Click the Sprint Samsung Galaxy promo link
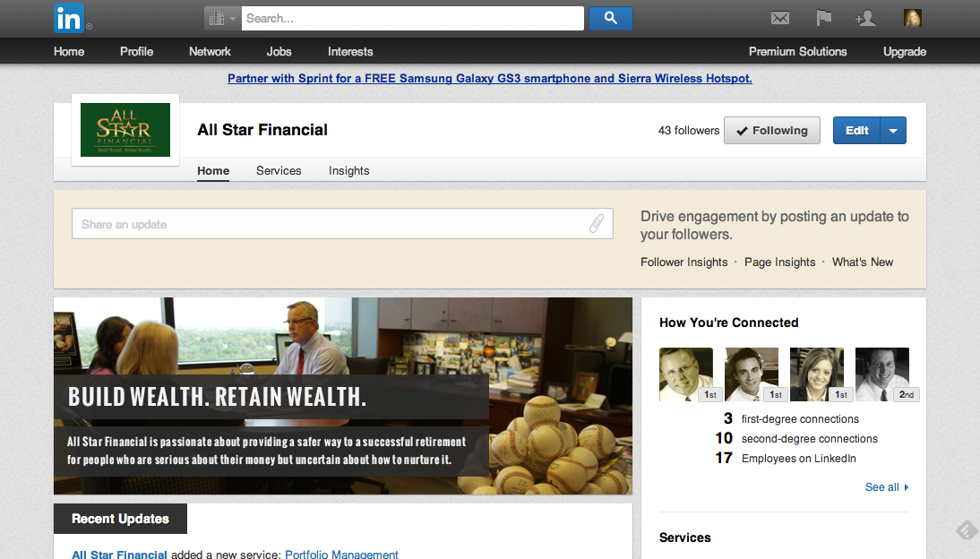The width and height of the screenshot is (980, 559). pos(489,78)
